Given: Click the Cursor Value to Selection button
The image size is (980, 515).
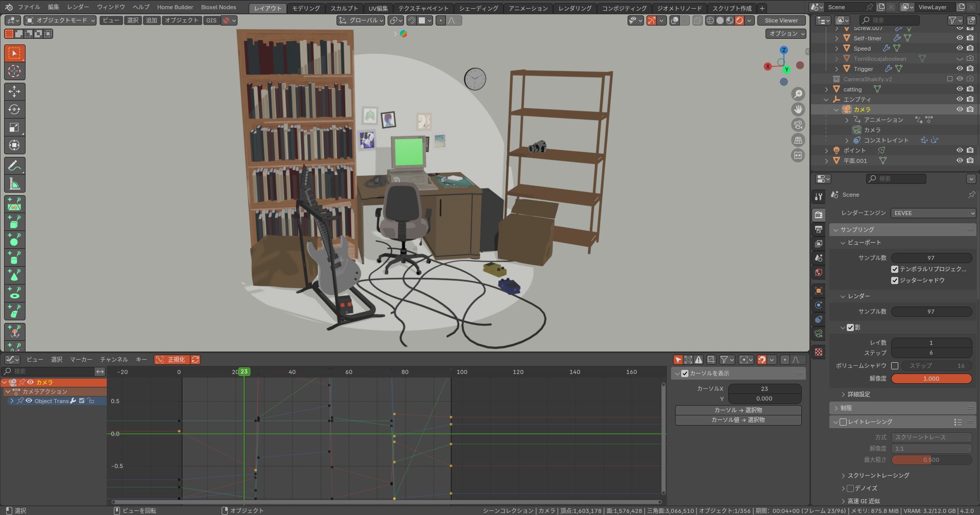Looking at the screenshot, I should click(x=738, y=420).
